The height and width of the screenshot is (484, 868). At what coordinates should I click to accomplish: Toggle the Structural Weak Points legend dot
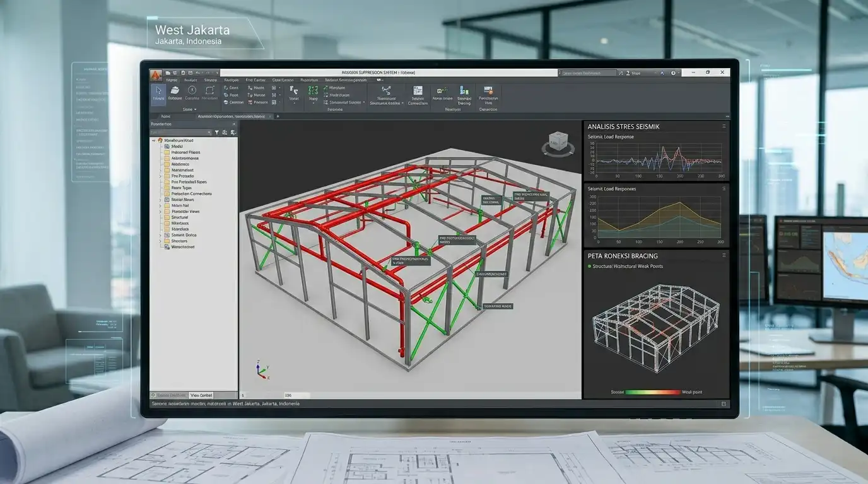589,267
